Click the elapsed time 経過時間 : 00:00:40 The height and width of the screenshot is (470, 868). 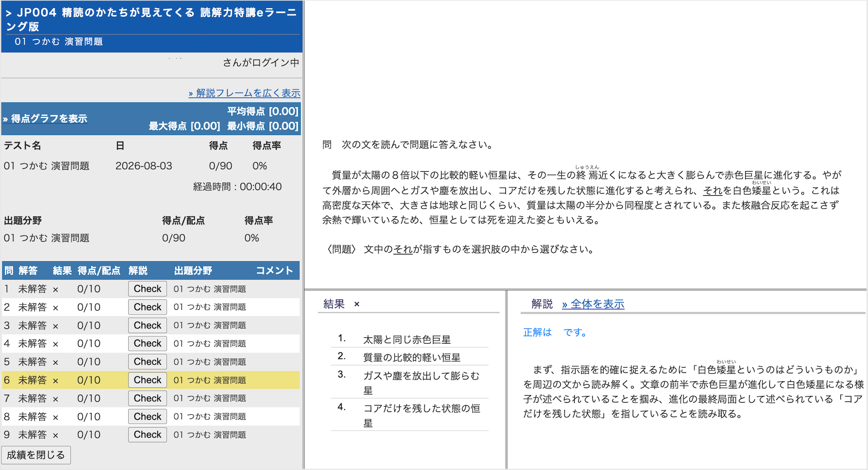[237, 187]
